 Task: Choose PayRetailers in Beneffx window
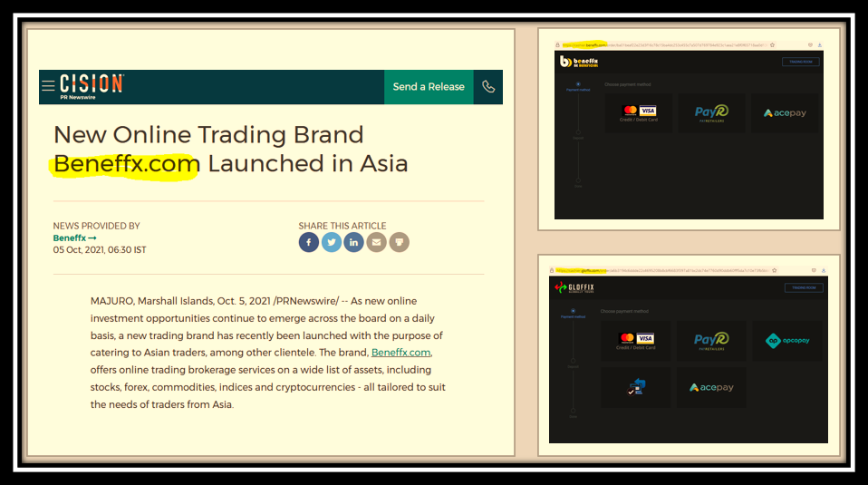pos(711,113)
